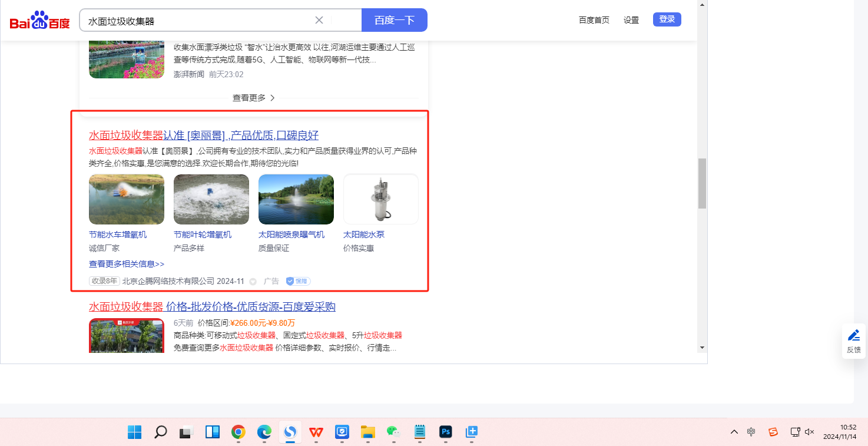The image size is (868, 446).
Task: Open the small dropdown arrow beside 广告
Action: point(253,282)
